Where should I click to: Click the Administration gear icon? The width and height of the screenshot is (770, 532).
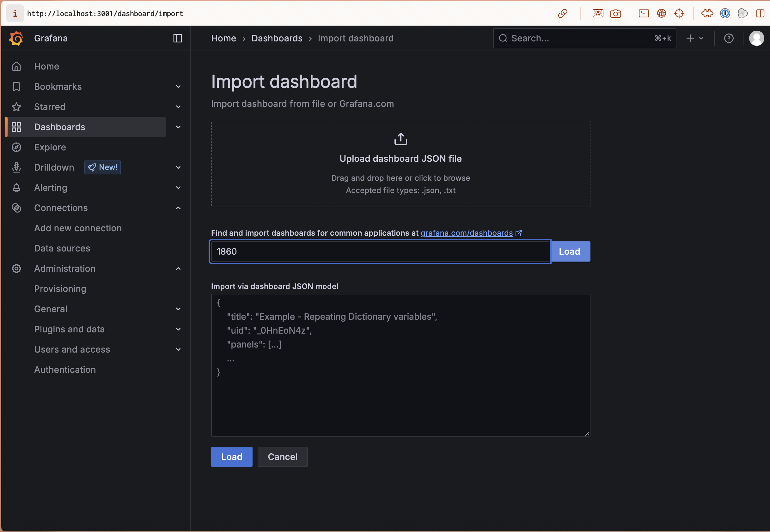(16, 269)
